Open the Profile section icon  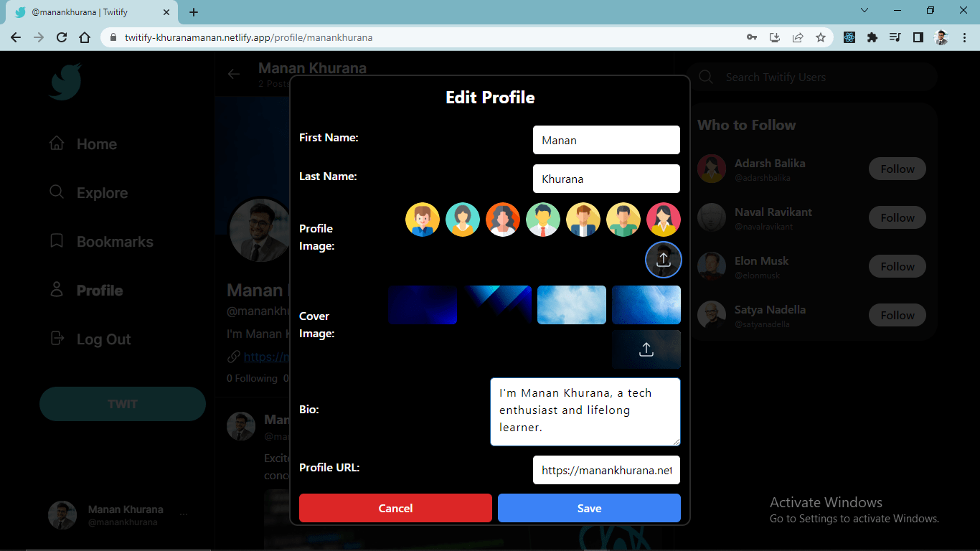(57, 290)
